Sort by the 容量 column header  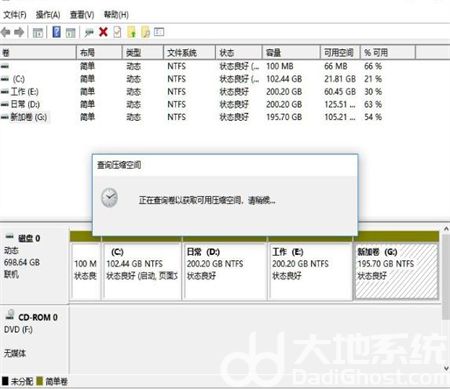point(291,53)
